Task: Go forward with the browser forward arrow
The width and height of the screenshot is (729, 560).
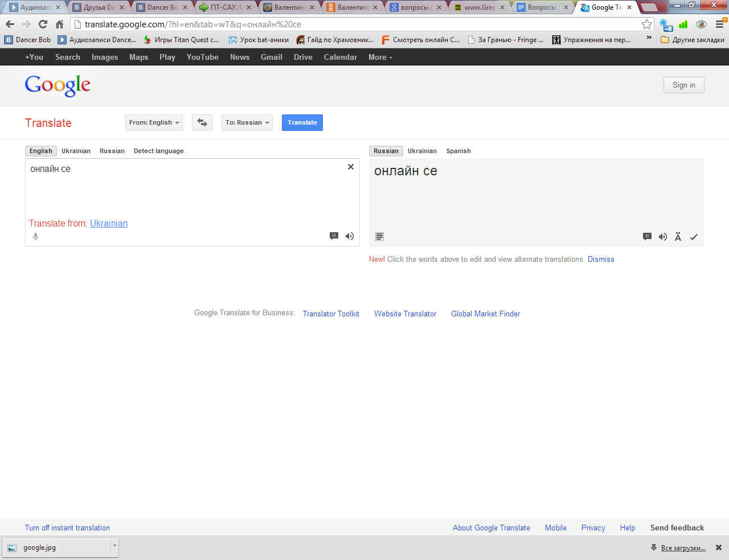Action: pos(26,24)
